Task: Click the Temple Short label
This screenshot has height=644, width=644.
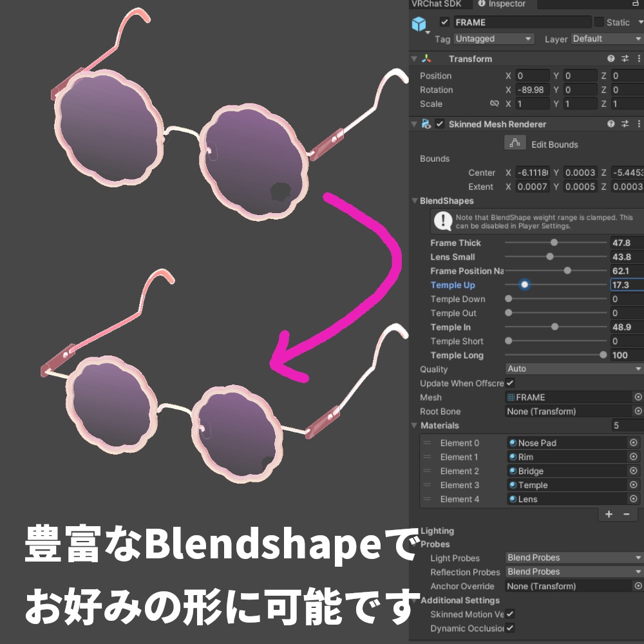Action: pos(457,341)
